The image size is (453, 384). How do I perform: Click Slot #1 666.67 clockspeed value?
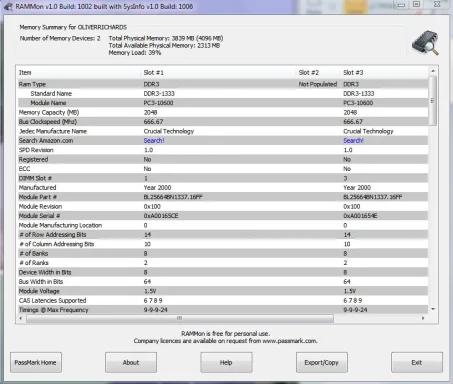pyautogui.click(x=153, y=122)
